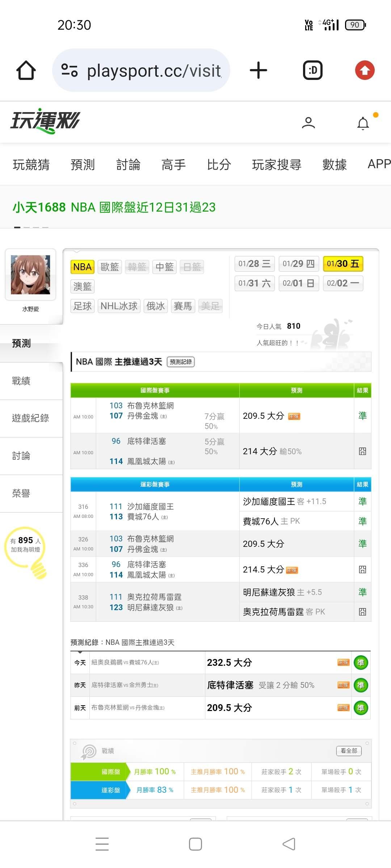Select the 歐籃 league filter
This screenshot has width=391, height=868.
(109, 267)
